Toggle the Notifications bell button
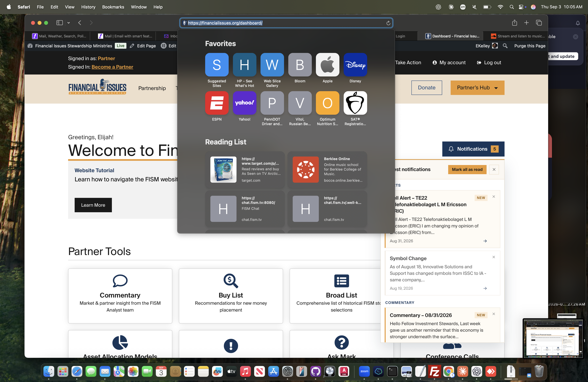Viewport: 588px width, 382px height. tap(473, 149)
